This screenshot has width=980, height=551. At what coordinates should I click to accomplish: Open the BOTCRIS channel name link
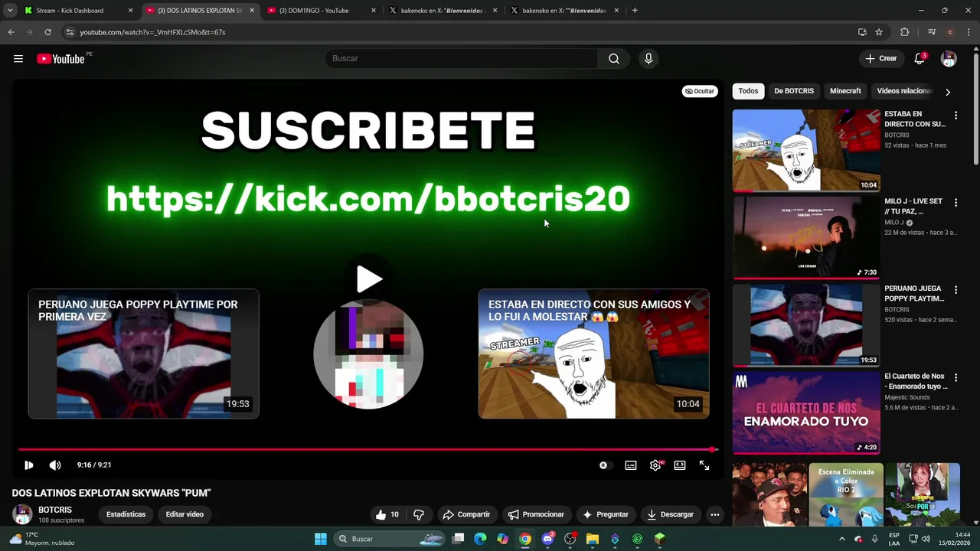(55, 510)
